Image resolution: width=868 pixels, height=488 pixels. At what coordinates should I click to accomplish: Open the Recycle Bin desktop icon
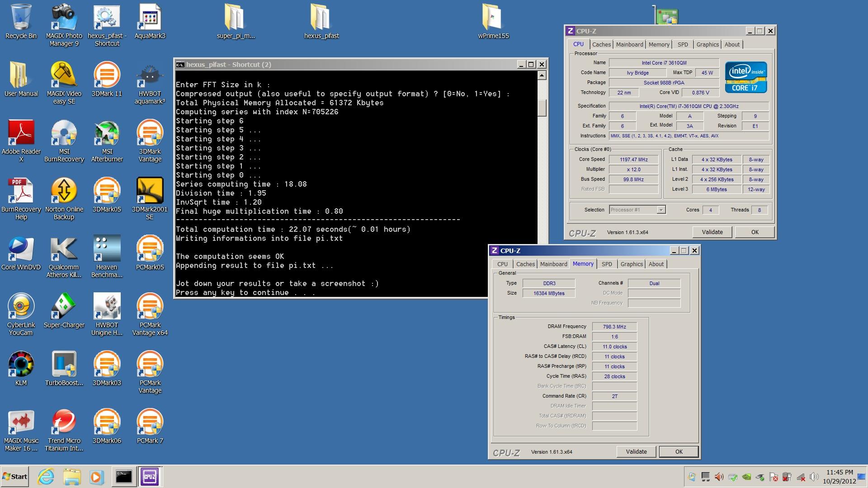click(21, 22)
